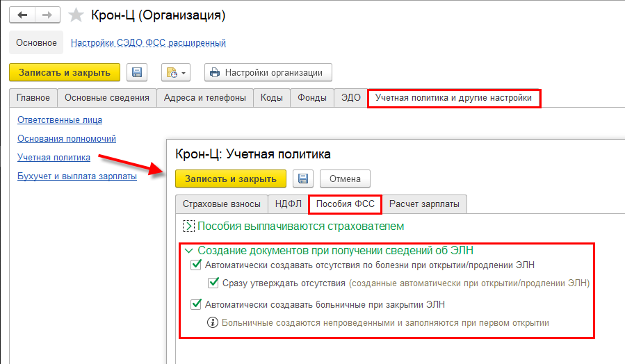The height and width of the screenshot is (364, 625).
Task: Open the Ответственные лица link
Action: [60, 120]
